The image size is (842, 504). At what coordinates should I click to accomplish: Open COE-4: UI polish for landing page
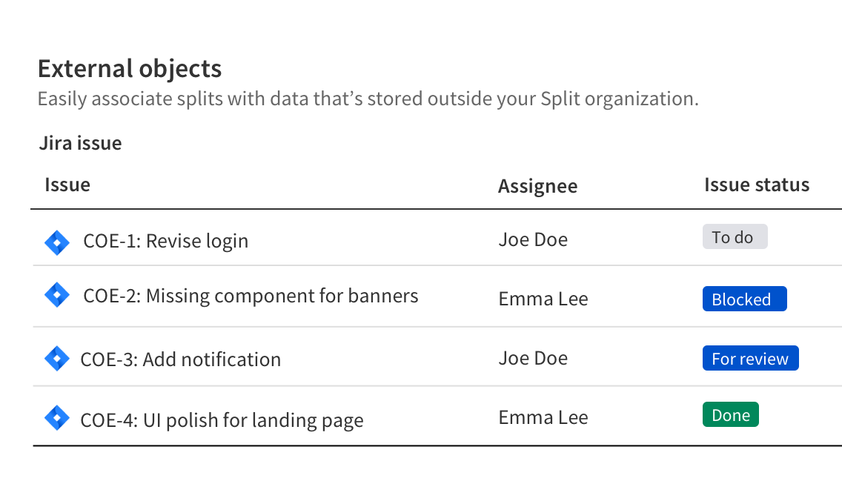pyautogui.click(x=222, y=419)
